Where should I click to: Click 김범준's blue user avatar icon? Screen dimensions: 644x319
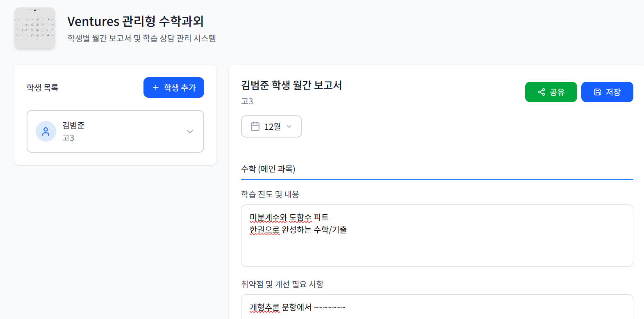coord(46,131)
